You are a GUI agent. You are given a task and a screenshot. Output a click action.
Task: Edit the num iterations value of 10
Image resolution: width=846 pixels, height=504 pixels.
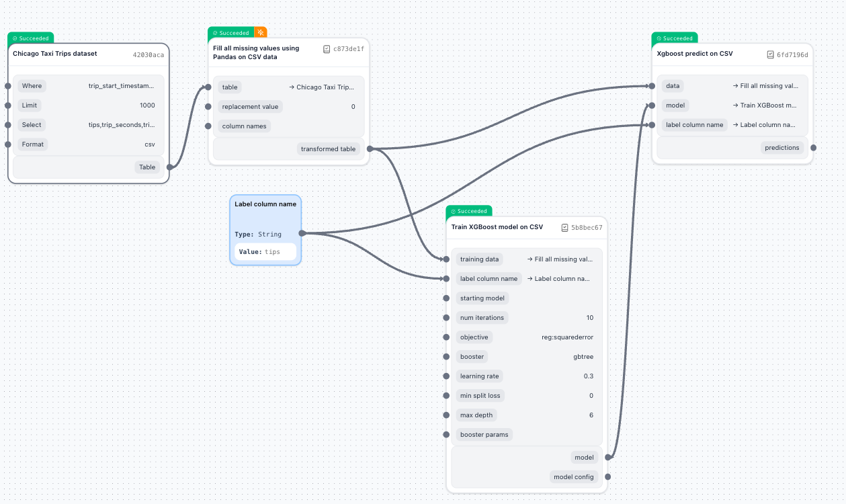589,317
